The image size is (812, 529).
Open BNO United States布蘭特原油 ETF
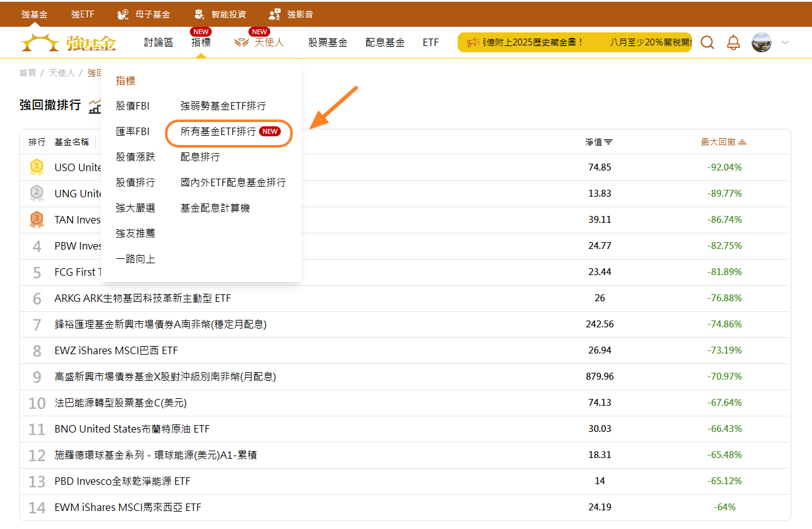[132, 429]
